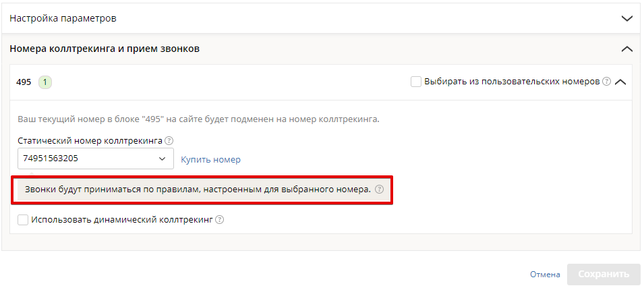The height and width of the screenshot is (288, 644).
Task: Click the "Сохранить" button
Action: pos(604,275)
